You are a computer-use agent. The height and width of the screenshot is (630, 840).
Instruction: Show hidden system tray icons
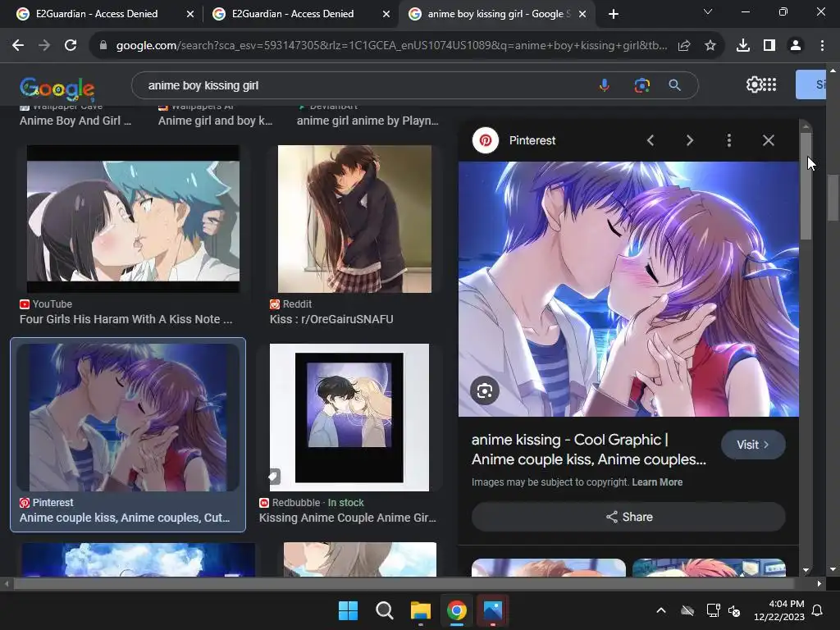(x=661, y=610)
